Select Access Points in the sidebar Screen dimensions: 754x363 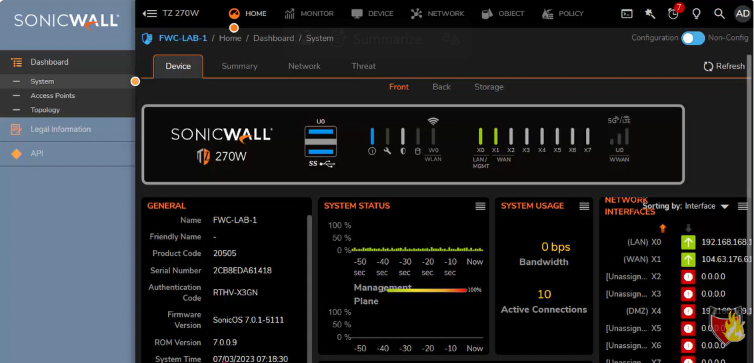[67, 96]
